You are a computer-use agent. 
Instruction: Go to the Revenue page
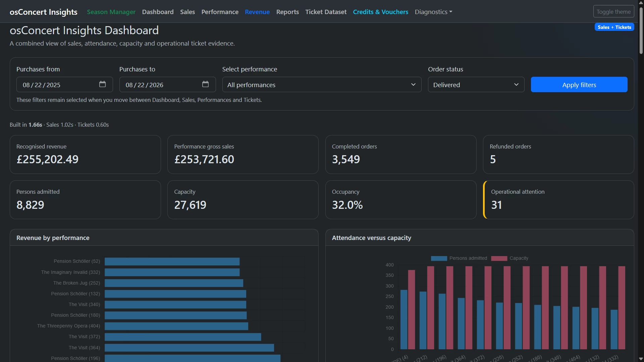point(257,12)
